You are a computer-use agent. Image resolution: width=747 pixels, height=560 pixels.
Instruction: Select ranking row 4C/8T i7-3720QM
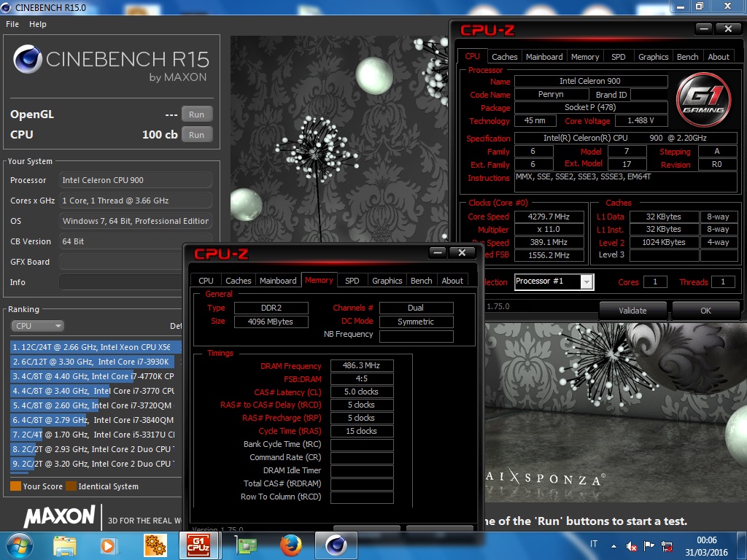pos(96,405)
